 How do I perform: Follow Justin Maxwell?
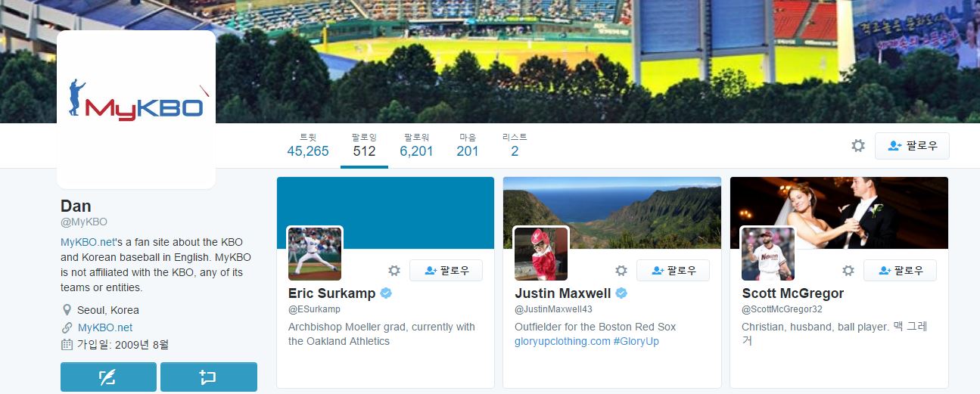[673, 271]
